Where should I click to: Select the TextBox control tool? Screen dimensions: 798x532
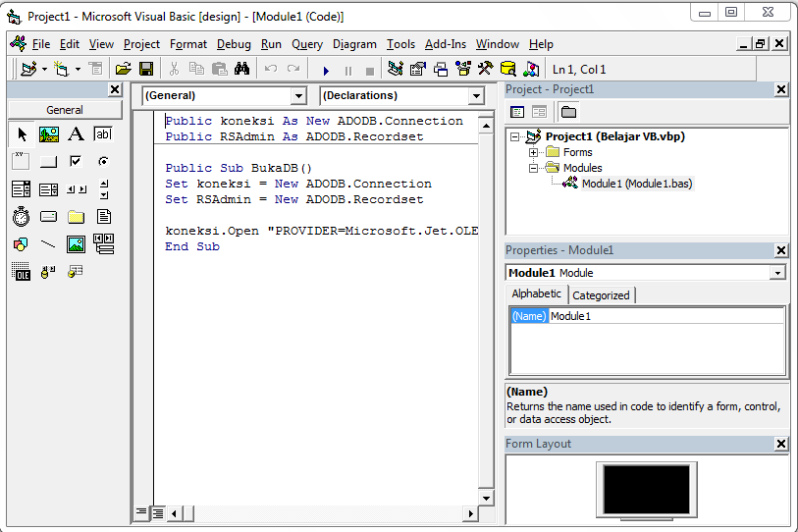[x=103, y=134]
